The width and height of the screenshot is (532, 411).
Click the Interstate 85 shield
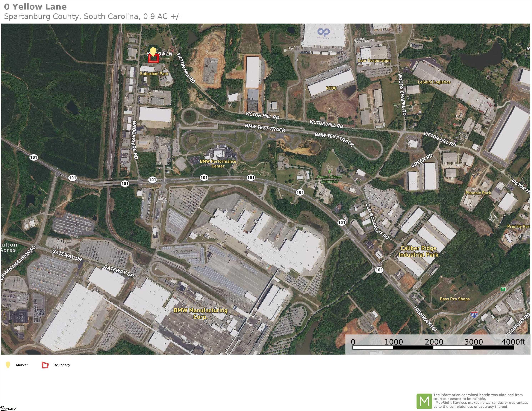pyautogui.click(x=474, y=314)
